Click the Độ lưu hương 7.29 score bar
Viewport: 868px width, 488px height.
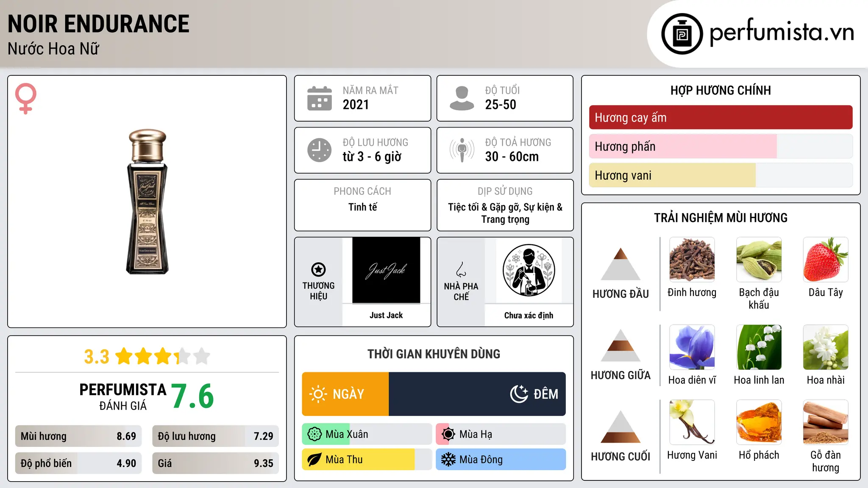(x=215, y=436)
